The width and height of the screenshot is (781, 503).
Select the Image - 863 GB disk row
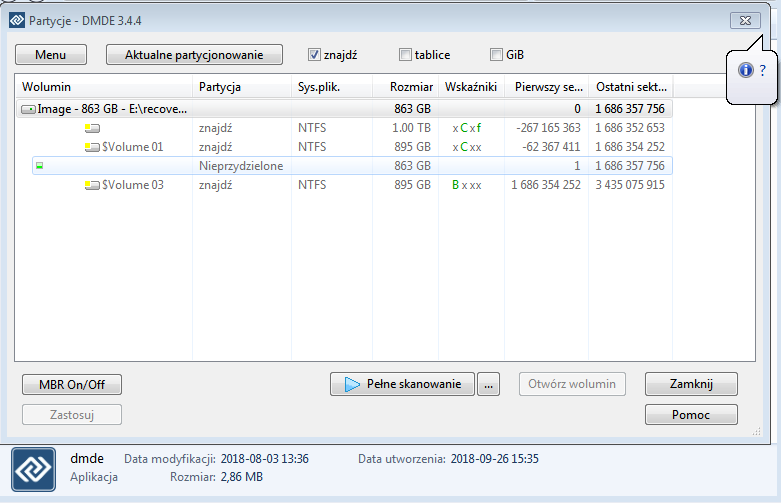pos(344,109)
